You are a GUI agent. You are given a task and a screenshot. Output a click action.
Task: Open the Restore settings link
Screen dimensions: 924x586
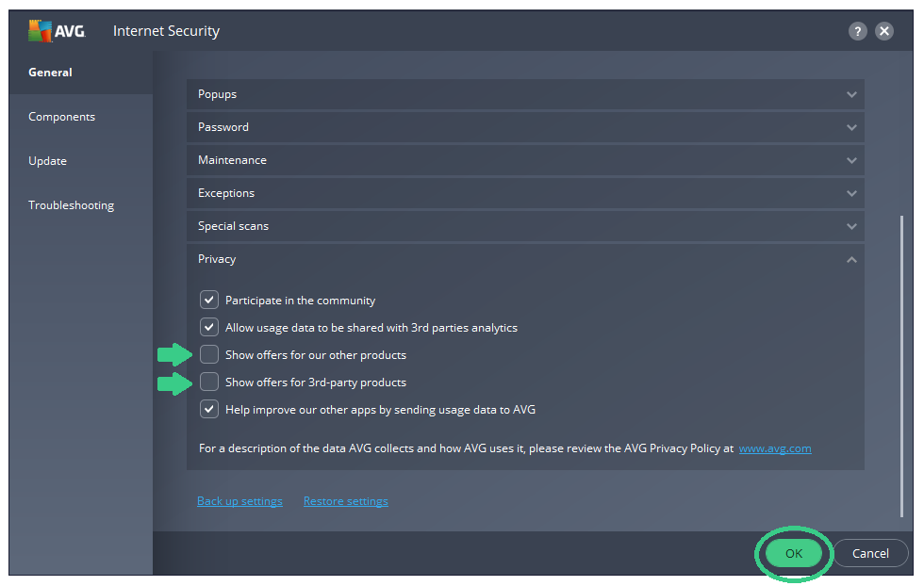pyautogui.click(x=346, y=501)
